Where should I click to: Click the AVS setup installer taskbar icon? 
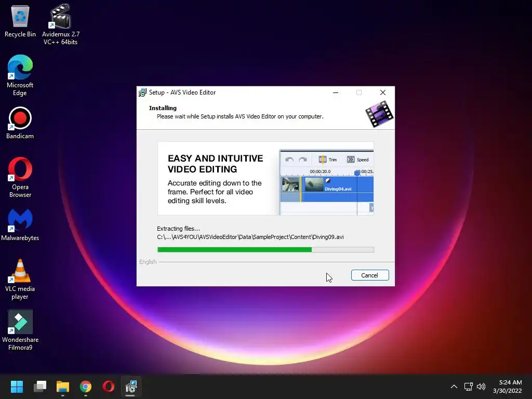(131, 387)
